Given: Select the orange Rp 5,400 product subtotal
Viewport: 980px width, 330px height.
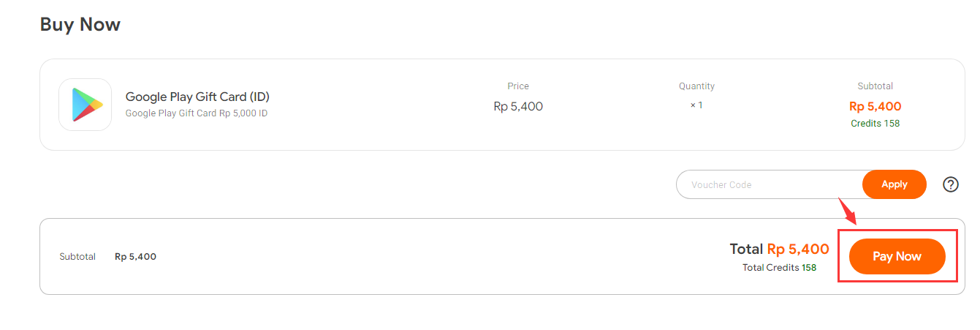Looking at the screenshot, I should (x=875, y=106).
